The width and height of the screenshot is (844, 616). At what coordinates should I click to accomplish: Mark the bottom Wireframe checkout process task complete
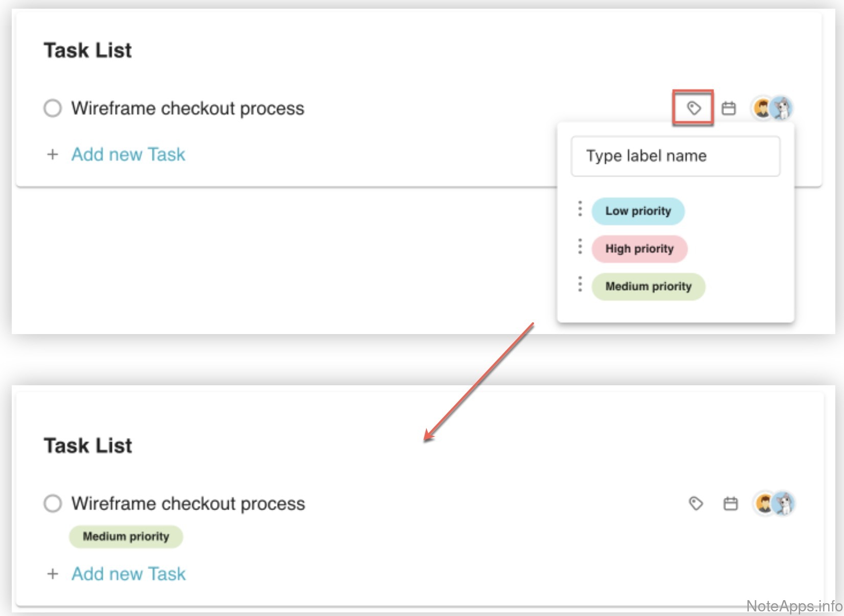[x=53, y=503]
